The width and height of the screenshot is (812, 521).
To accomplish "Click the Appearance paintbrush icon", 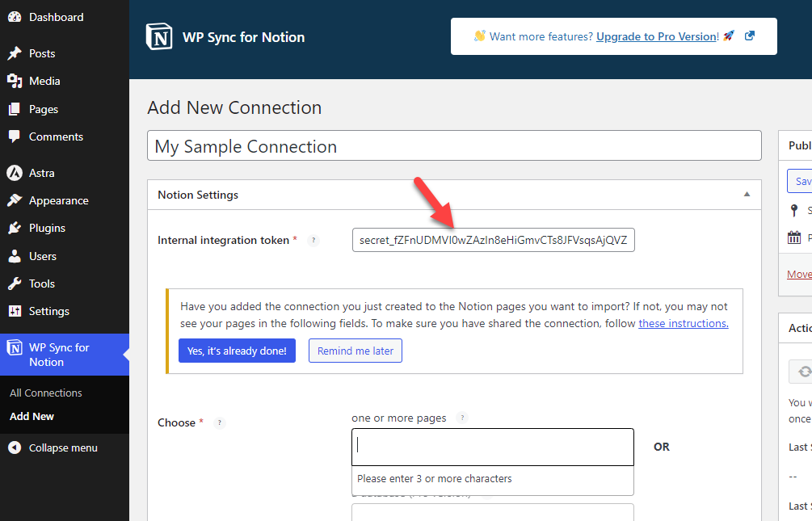I will pos(15,200).
